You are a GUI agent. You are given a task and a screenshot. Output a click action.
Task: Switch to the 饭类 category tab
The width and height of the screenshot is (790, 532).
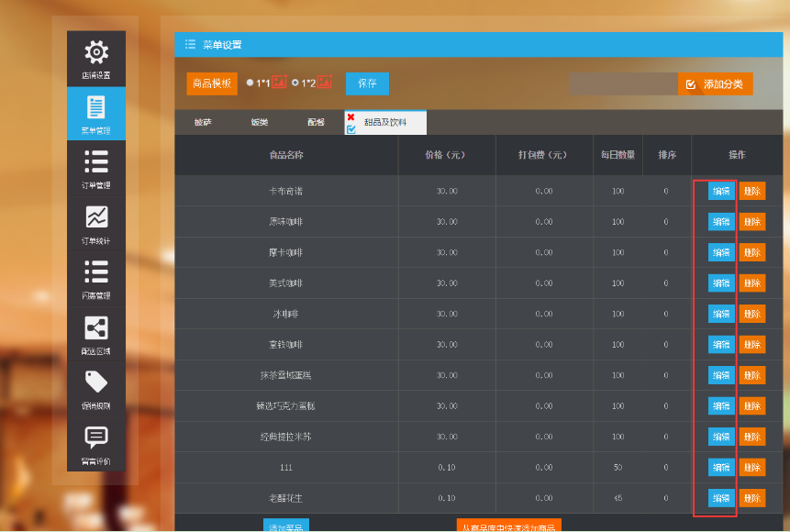click(260, 122)
